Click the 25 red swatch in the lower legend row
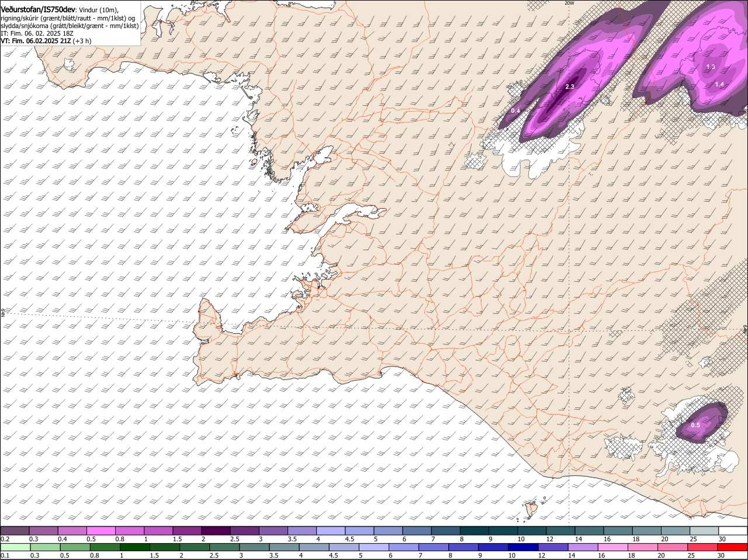This screenshot has height=560, width=748. point(703,547)
